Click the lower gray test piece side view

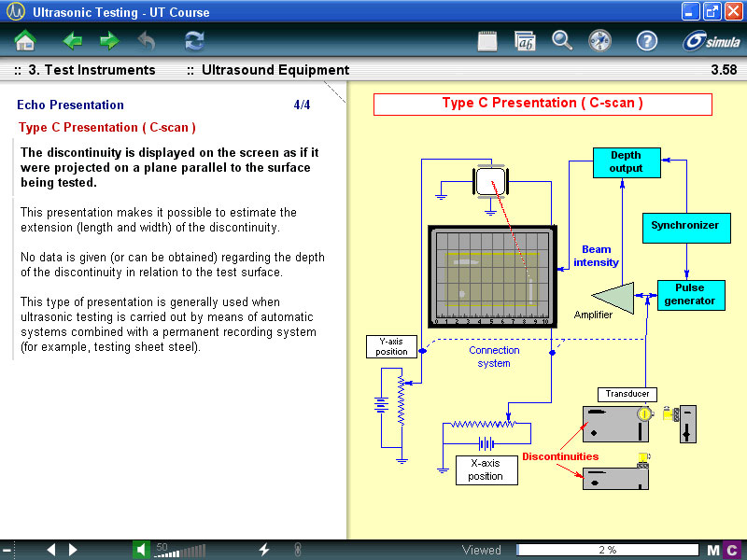pyautogui.click(x=615, y=479)
